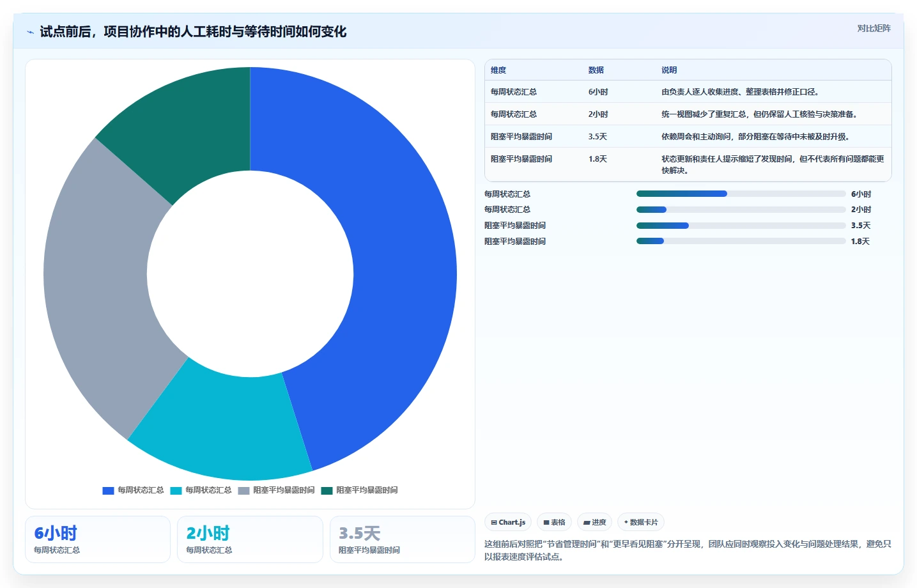Click the dashboard title 试点前后 heading
917x588 pixels.
click(193, 32)
